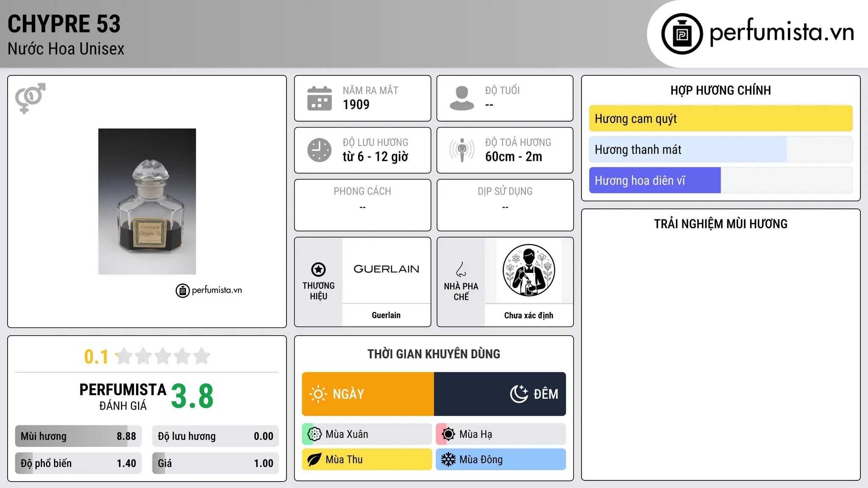Click the autumn leaf icon
The width and height of the screenshot is (868, 488).
coord(314,460)
